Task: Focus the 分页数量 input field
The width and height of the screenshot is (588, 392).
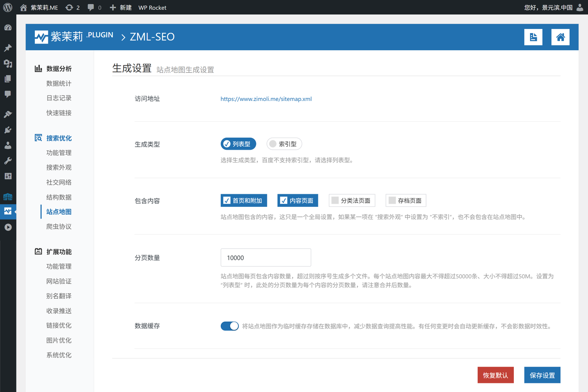Action: coord(266,258)
